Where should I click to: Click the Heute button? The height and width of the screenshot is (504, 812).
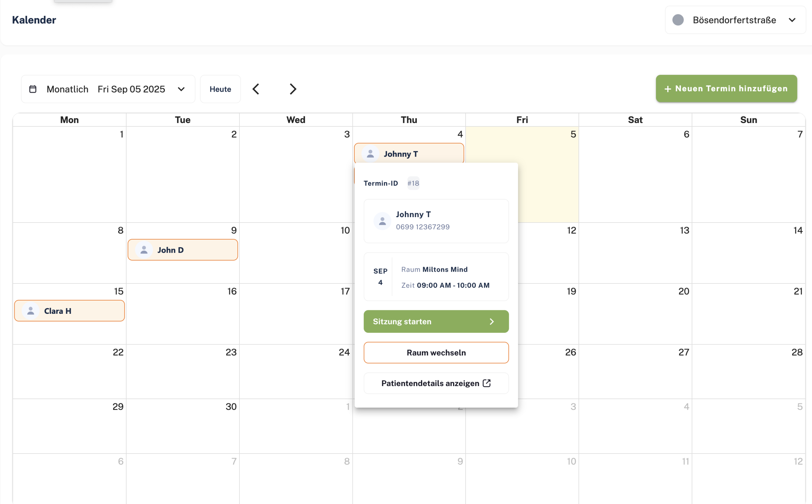[220, 89]
